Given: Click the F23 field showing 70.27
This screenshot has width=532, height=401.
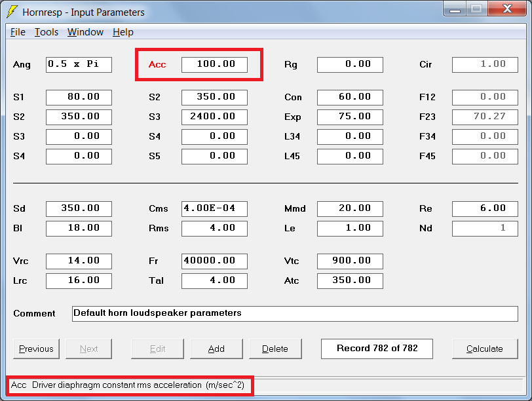Looking at the screenshot, I should tap(485, 117).
